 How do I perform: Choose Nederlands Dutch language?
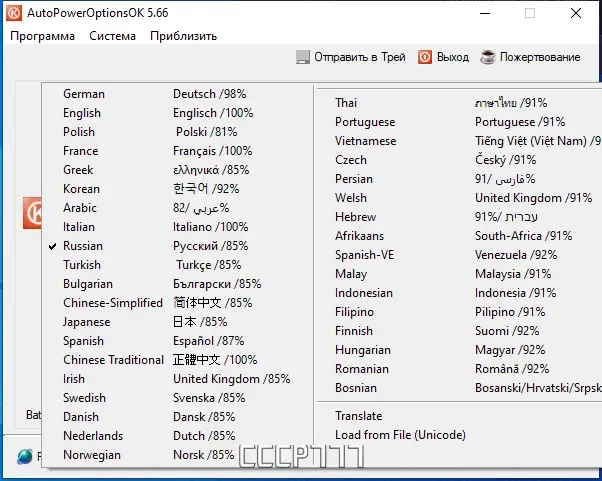click(x=178, y=436)
